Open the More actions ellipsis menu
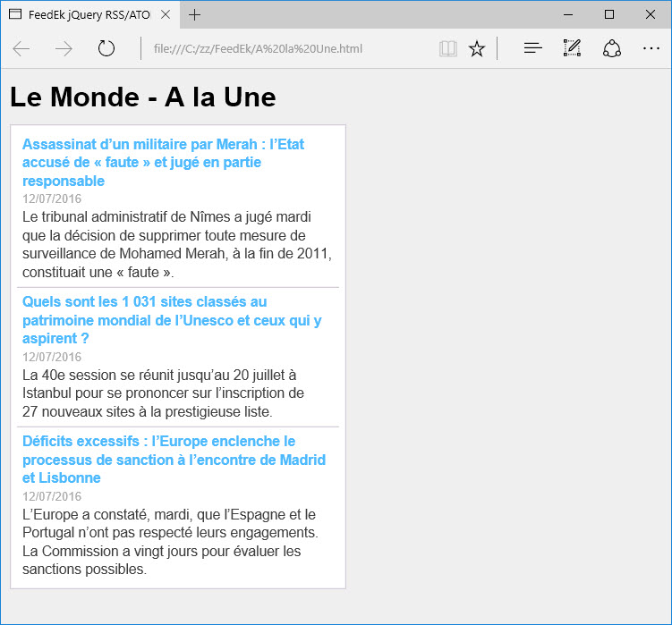This screenshot has width=672, height=625. pos(651,48)
